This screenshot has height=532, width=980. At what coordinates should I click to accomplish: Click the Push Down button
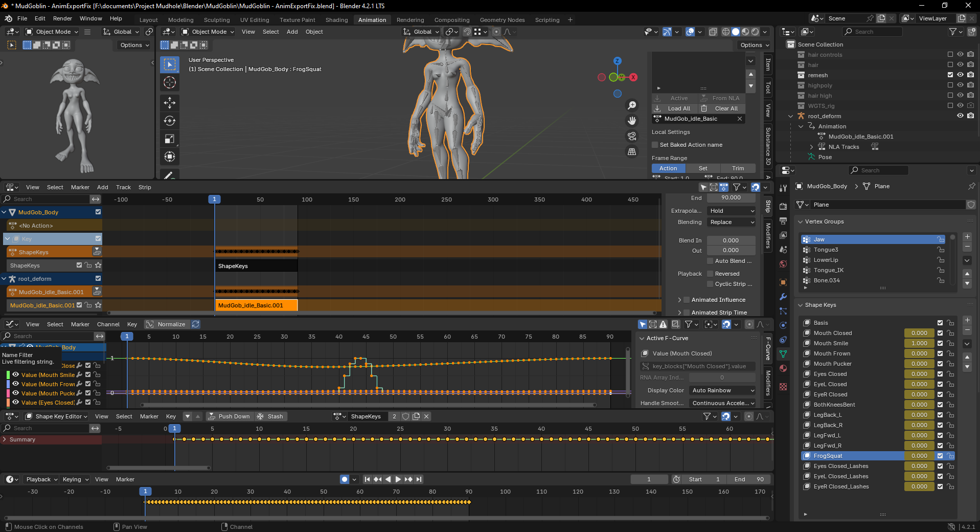229,416
